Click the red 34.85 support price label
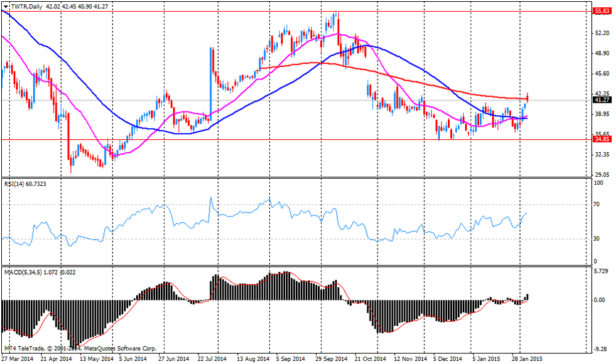The image size is (616, 364). (x=602, y=139)
